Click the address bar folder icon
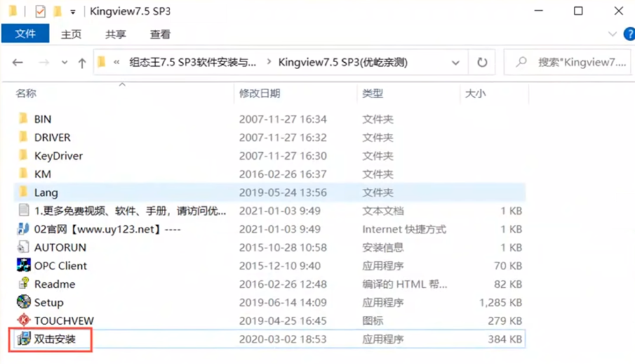635x364 pixels. pyautogui.click(x=102, y=62)
